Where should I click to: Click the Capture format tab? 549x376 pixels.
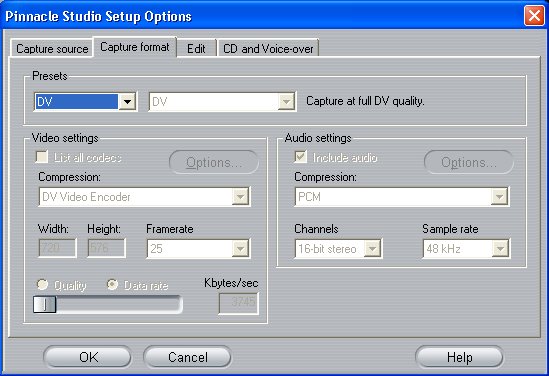tap(135, 47)
